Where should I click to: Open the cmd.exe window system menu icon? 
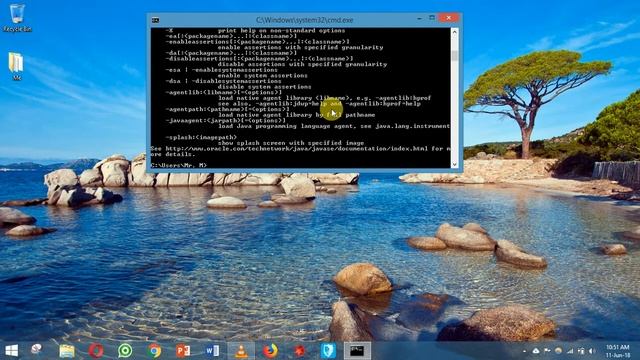tap(156, 20)
